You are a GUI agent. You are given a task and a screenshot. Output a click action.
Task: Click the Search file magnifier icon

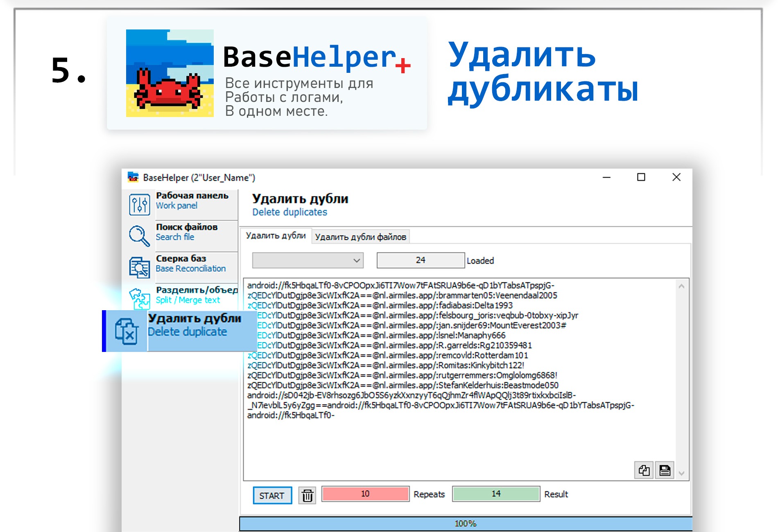pyautogui.click(x=139, y=236)
